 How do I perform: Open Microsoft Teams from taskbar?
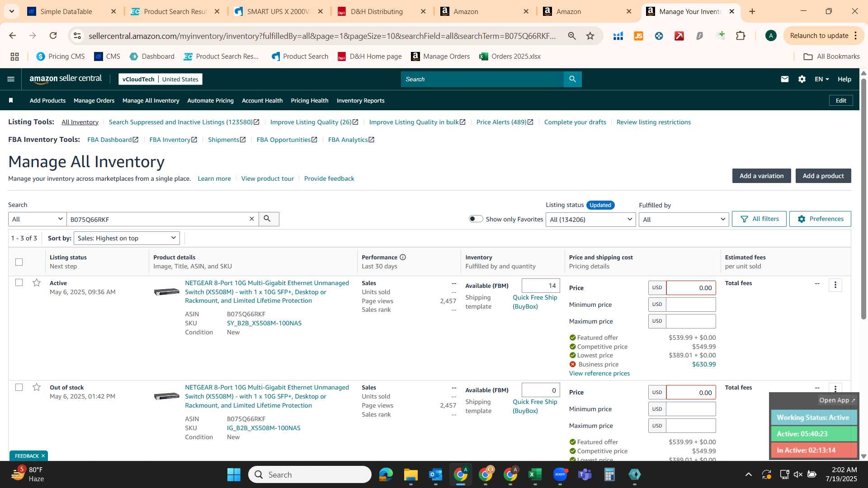(585, 474)
